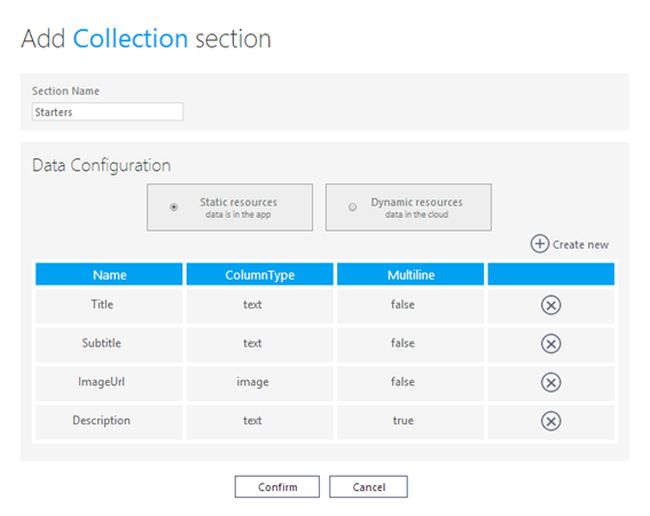The width and height of the screenshot is (650, 516).
Task: Remove the Description row via X icon
Action: (550, 421)
